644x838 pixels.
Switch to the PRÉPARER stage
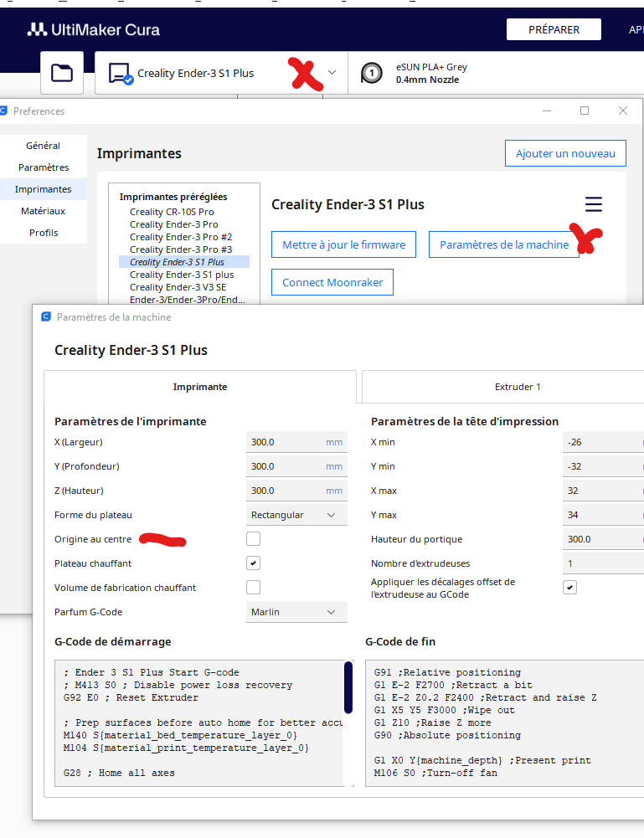tap(554, 29)
